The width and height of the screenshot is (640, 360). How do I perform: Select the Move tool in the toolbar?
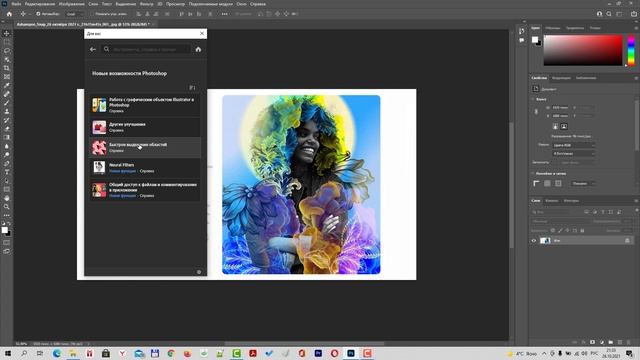pos(7,33)
